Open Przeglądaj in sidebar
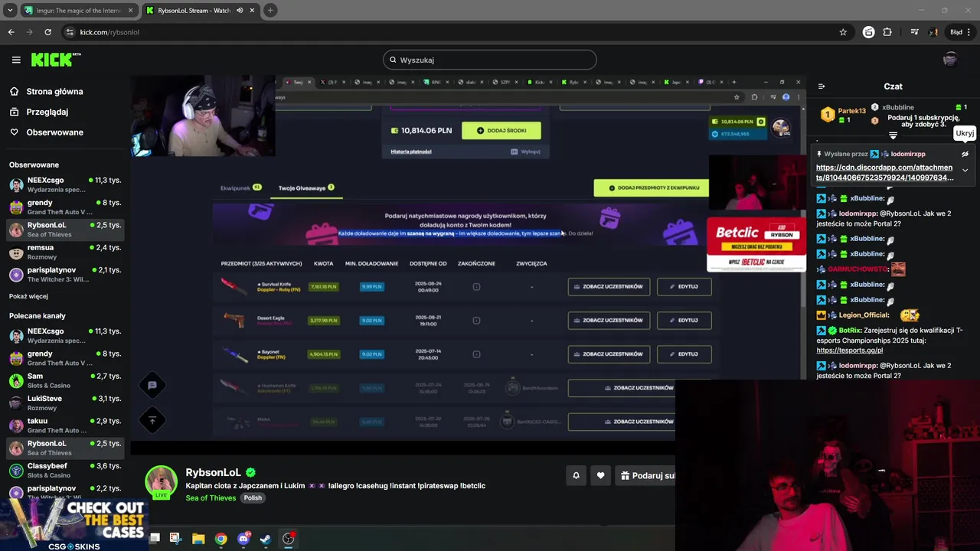980x551 pixels. [x=47, y=112]
